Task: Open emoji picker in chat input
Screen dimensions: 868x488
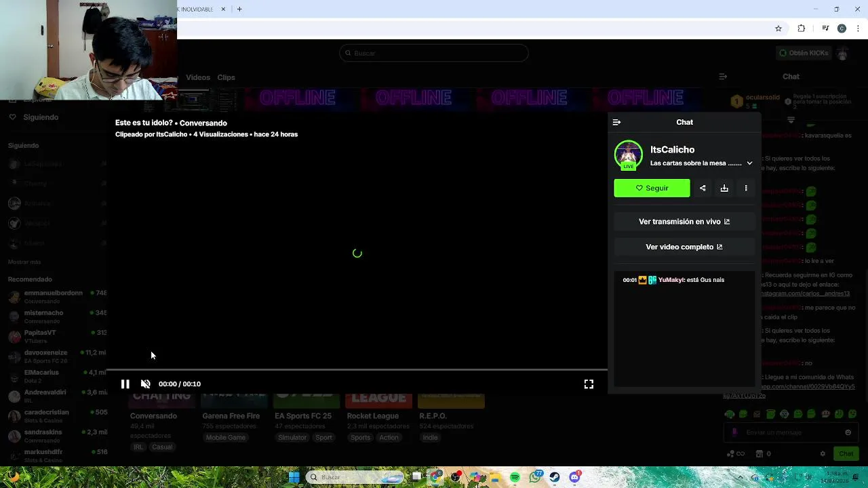Action: (848, 432)
